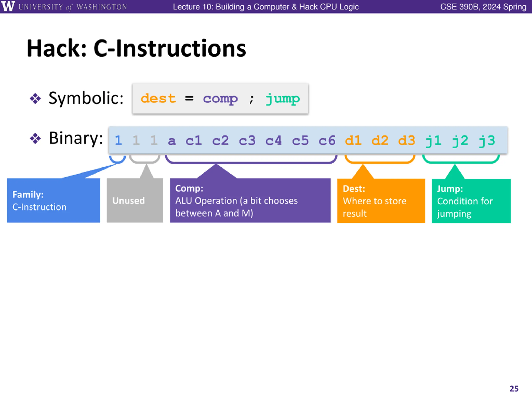Click the green 'Jump:' callout box
532x399 pixels.
click(x=471, y=201)
